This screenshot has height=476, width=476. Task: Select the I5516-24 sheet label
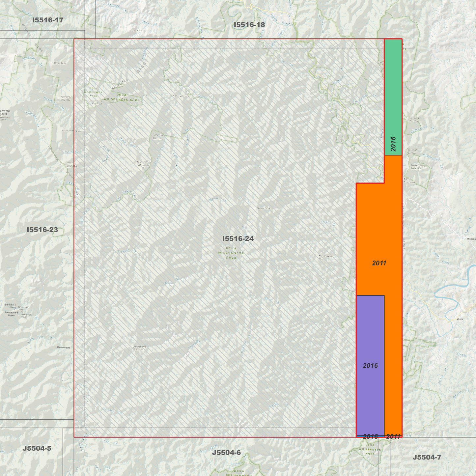tap(238, 239)
